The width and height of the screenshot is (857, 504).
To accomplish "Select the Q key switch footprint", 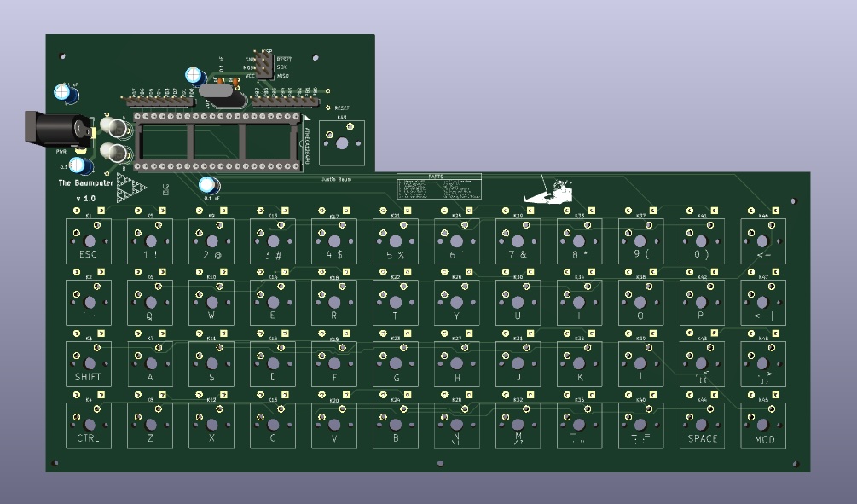I will point(150,302).
